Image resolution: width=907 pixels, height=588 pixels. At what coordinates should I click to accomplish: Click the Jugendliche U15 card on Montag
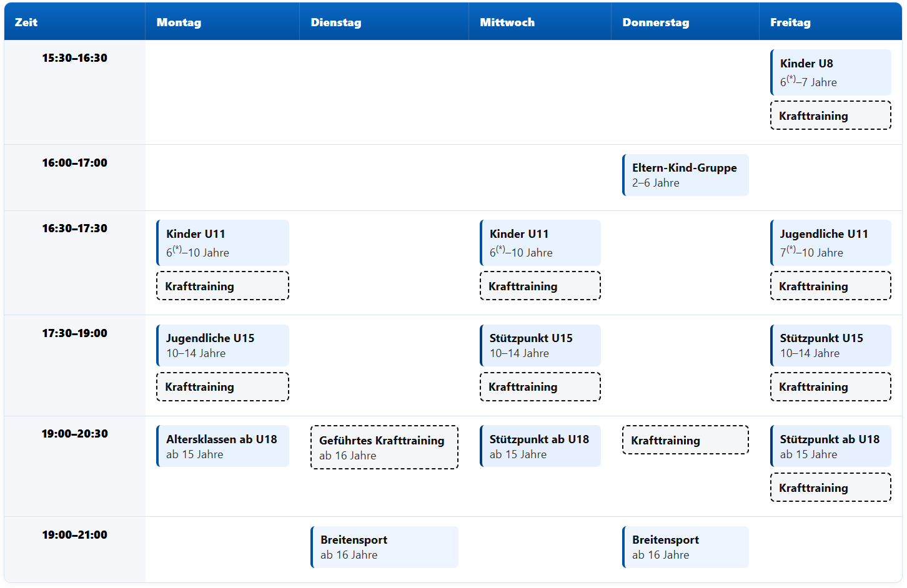222,345
